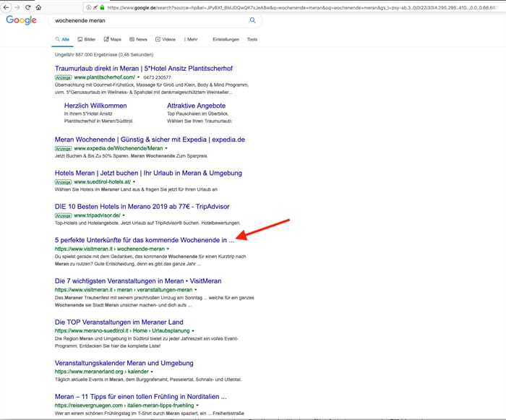Click phone number 0473 230577
506x420 pixels.
point(157,77)
